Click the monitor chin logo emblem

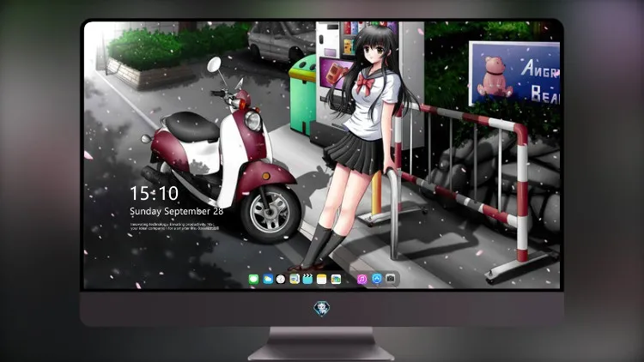[322, 309]
